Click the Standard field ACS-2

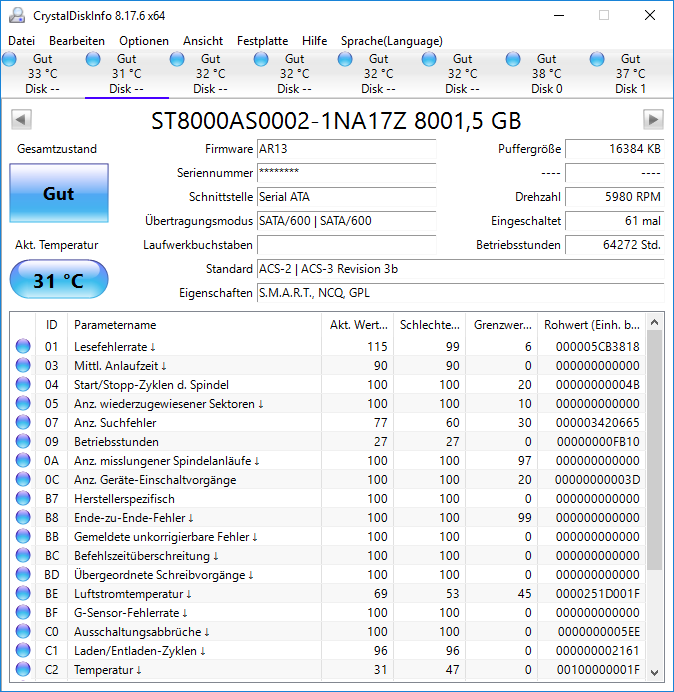coord(460,269)
